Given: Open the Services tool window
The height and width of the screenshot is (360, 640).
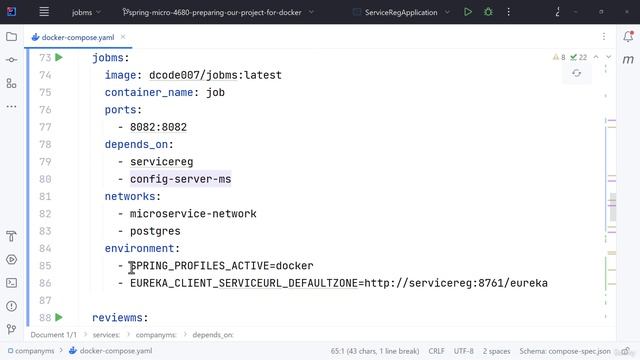Looking at the screenshot, I should coord(11,260).
